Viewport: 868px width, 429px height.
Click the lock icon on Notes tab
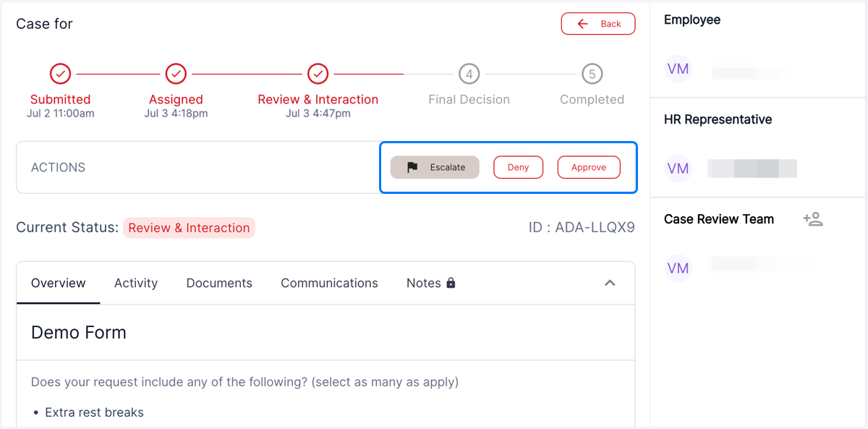pos(451,283)
